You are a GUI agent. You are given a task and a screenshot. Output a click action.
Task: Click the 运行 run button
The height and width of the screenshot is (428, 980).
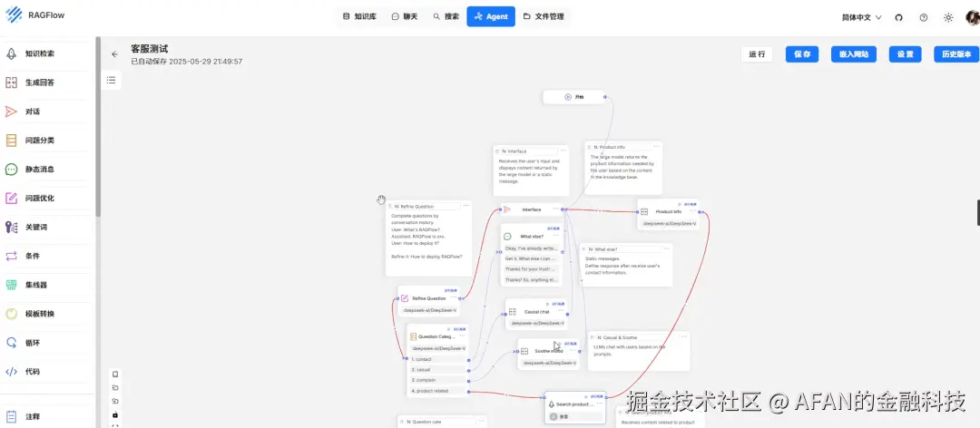757,54
